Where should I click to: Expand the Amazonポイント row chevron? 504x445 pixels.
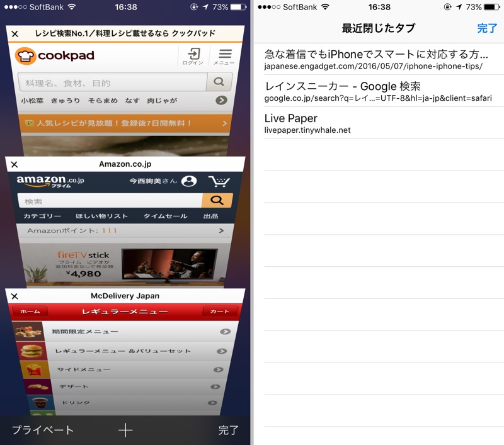tap(221, 230)
